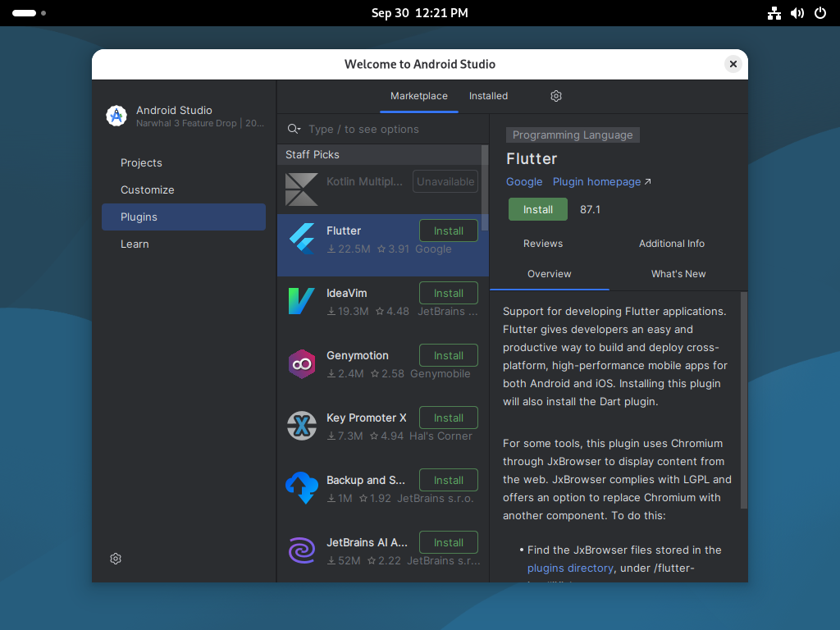Viewport: 840px width, 630px height.
Task: Select the Genymotion plugin icon
Action: [x=301, y=363]
